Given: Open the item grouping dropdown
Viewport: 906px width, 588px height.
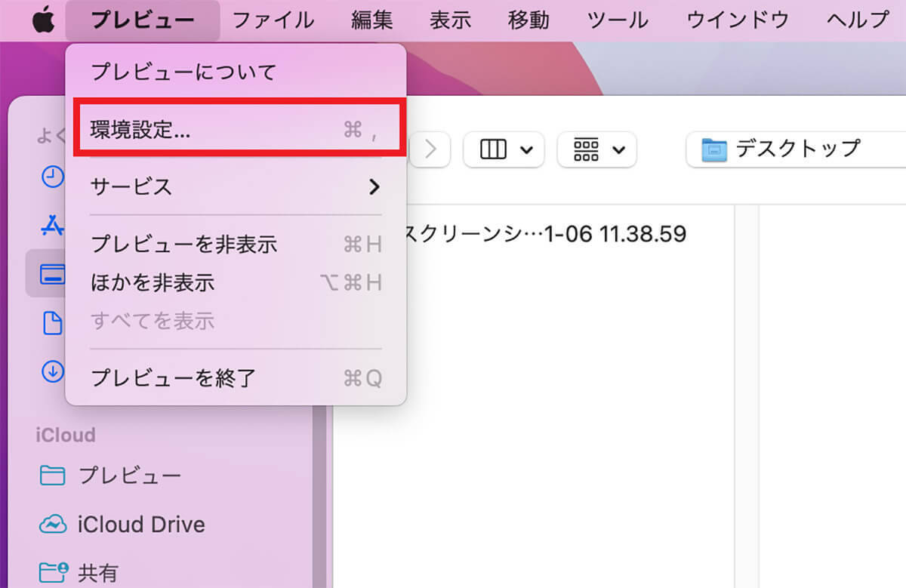Looking at the screenshot, I should [597, 149].
